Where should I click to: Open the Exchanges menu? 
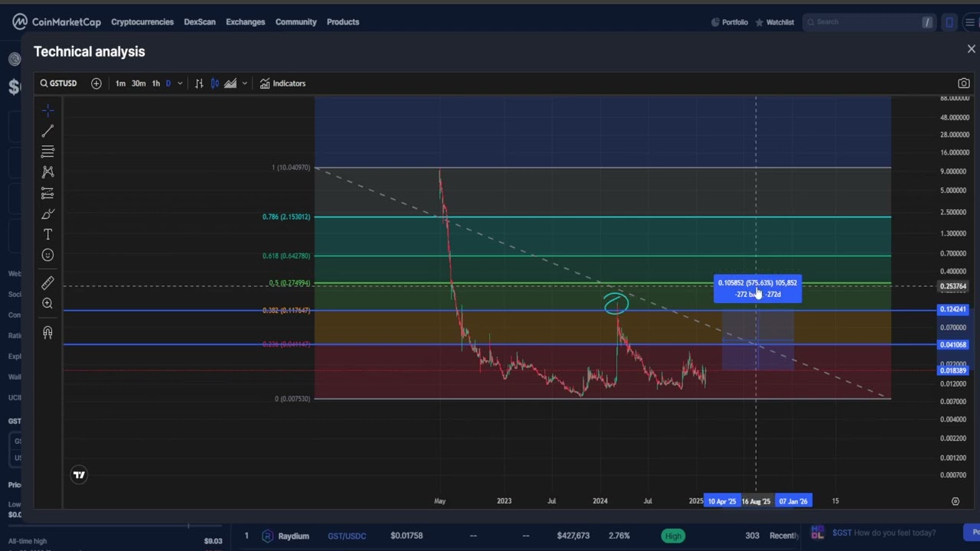point(245,22)
